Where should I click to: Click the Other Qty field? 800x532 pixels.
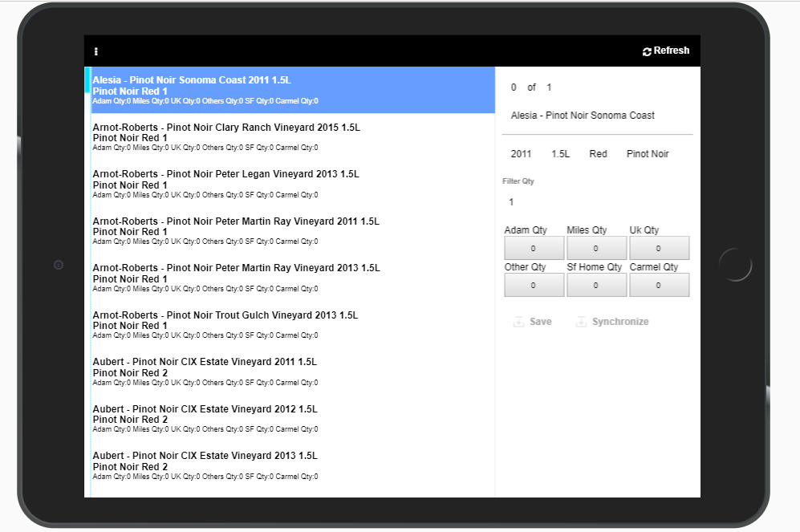(534, 286)
